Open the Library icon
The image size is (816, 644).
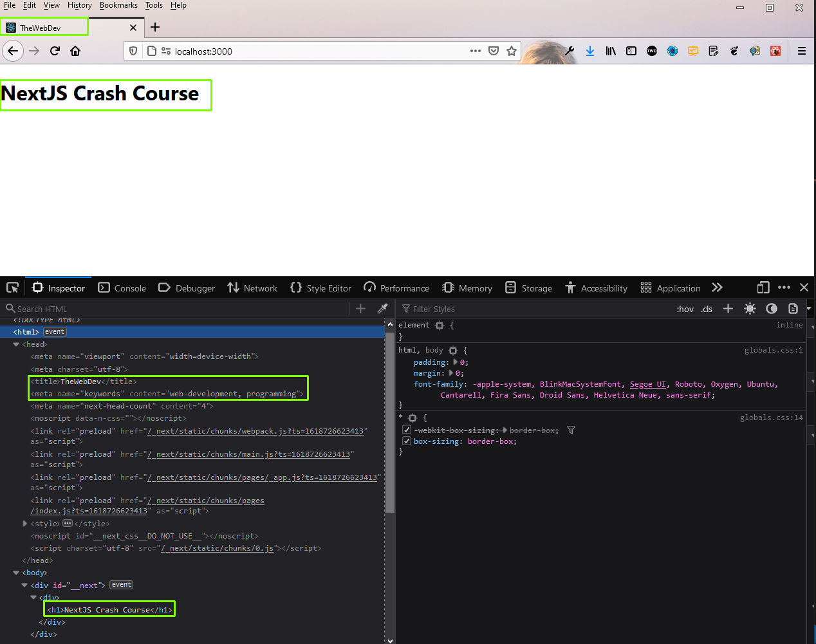click(x=611, y=51)
